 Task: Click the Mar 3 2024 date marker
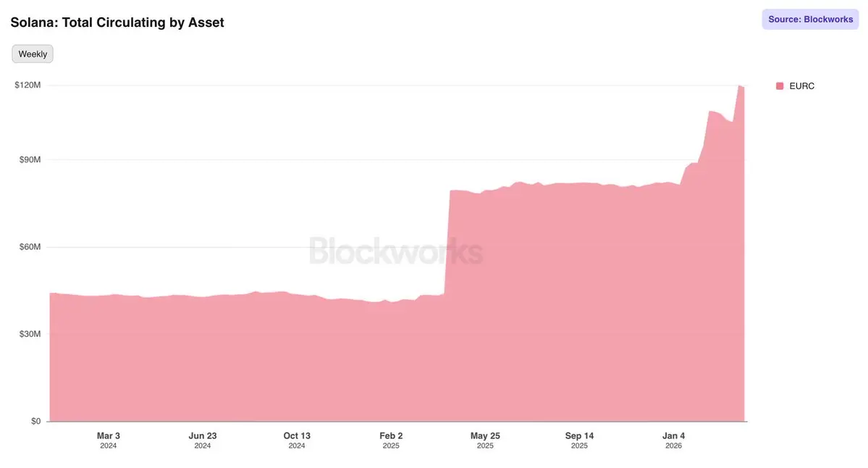click(109, 440)
